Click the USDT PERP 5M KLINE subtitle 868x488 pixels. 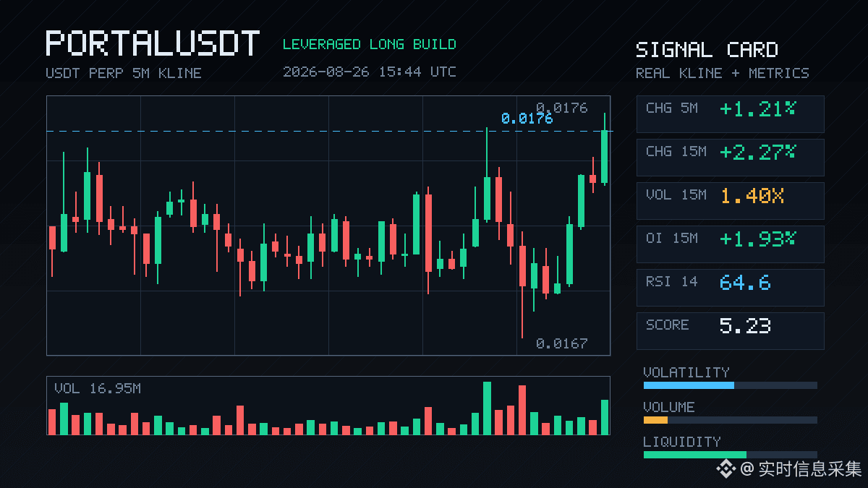tap(124, 73)
